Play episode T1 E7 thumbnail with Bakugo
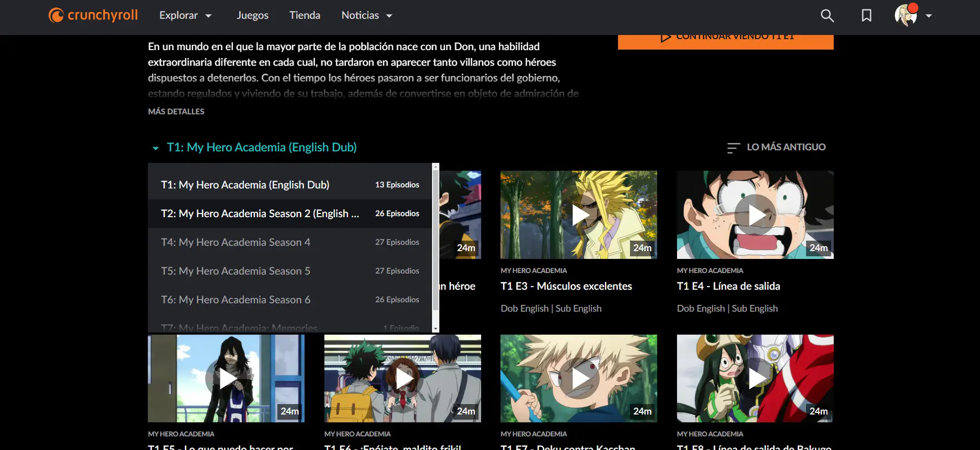 click(579, 378)
